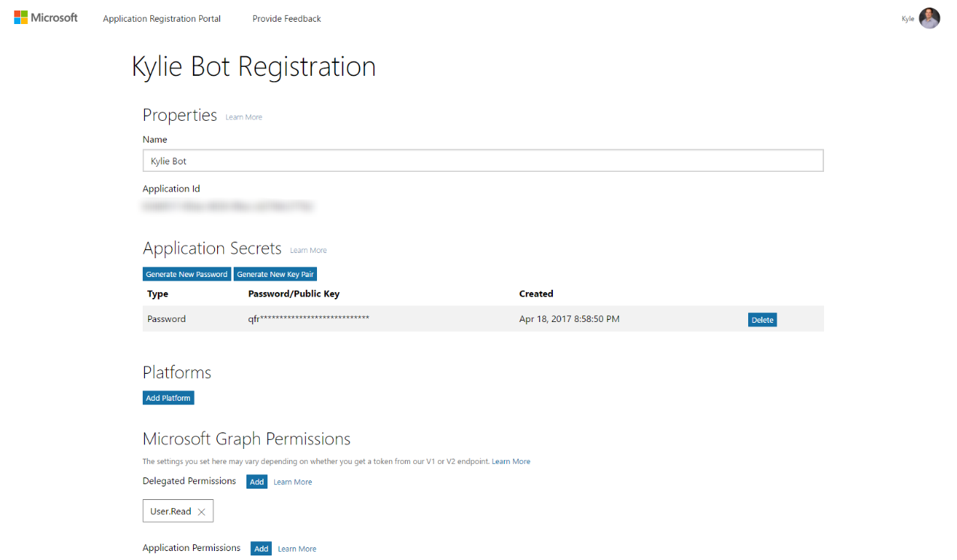This screenshot has height=560, width=957.
Task: Open Learn More about V1 or V2 endpoint
Action: click(x=511, y=462)
